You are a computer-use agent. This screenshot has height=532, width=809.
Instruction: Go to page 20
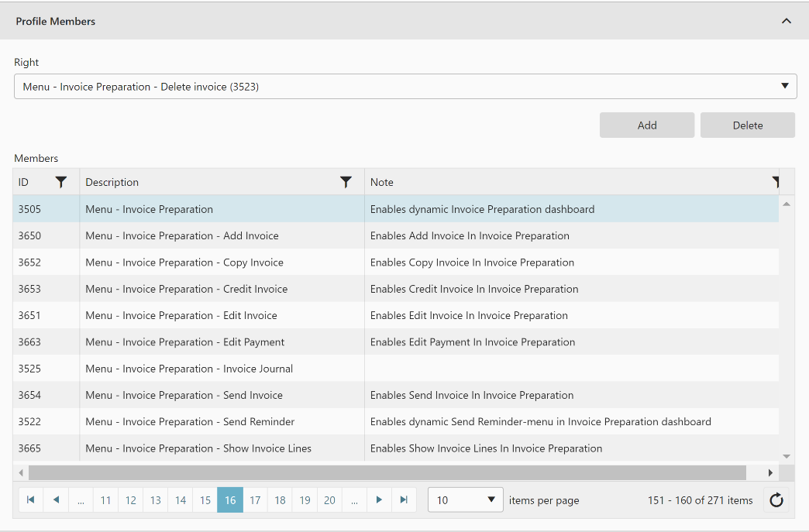[329, 500]
